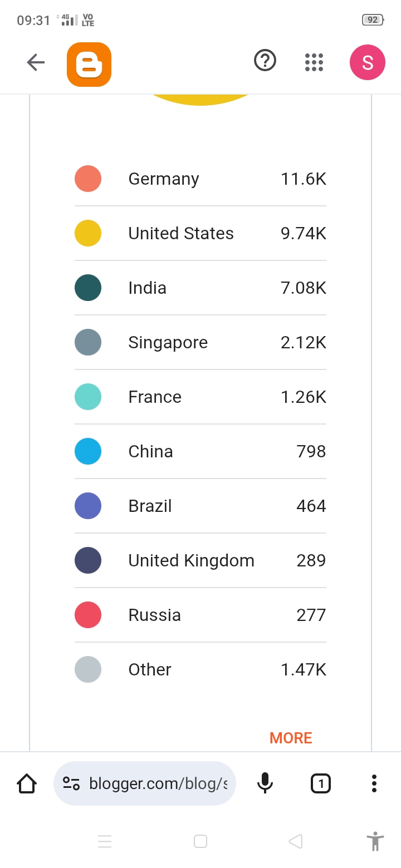This screenshot has height=868, width=401.
Task: Open the browser three-dot menu
Action: [x=374, y=783]
